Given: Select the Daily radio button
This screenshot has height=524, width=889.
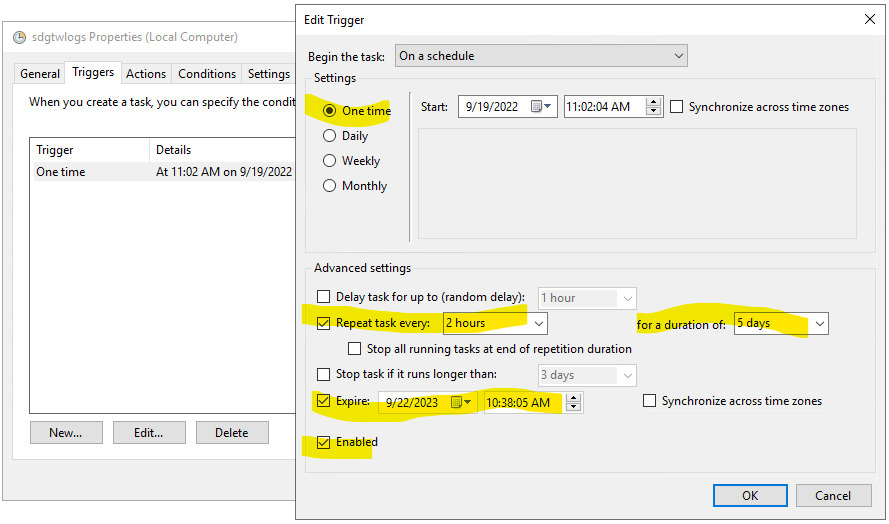Looking at the screenshot, I should [x=329, y=136].
